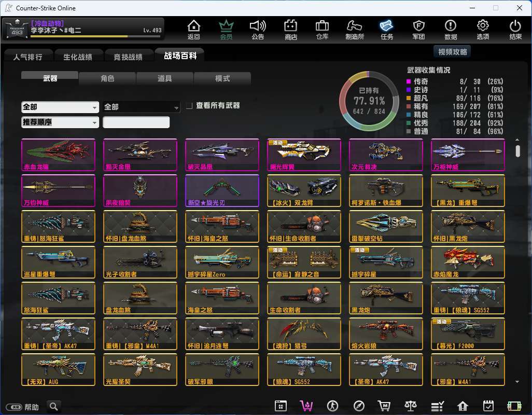Select the 【邪皇】M4A1 weapon card in last row

[468, 369]
